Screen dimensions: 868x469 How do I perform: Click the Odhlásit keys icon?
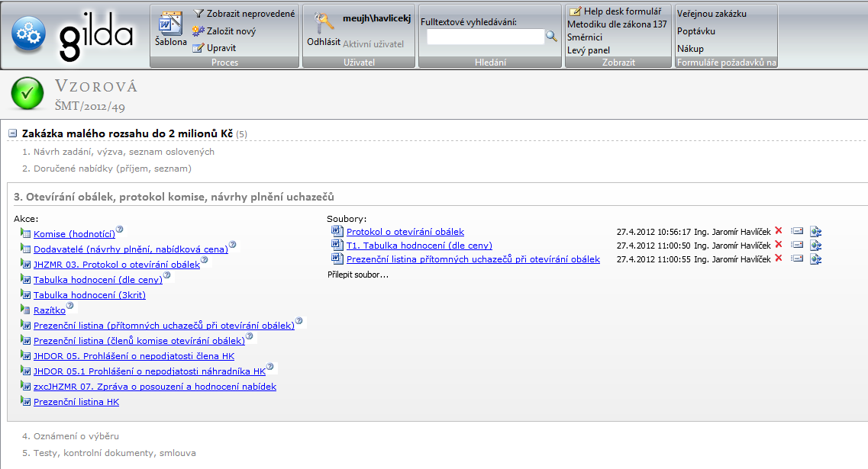(324, 23)
